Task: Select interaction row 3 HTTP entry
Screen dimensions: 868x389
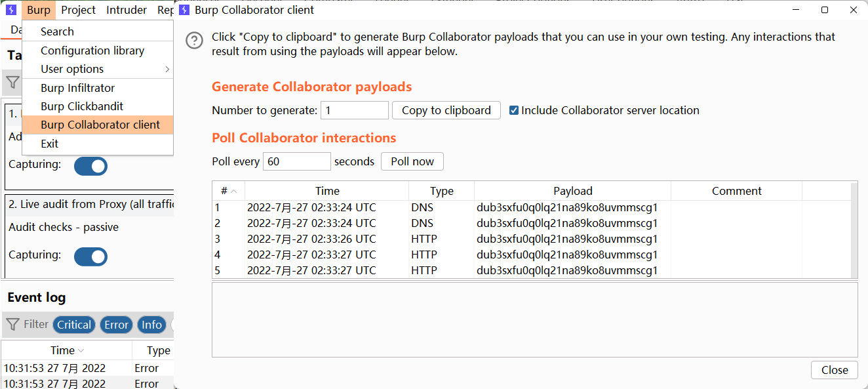Action: (x=531, y=239)
